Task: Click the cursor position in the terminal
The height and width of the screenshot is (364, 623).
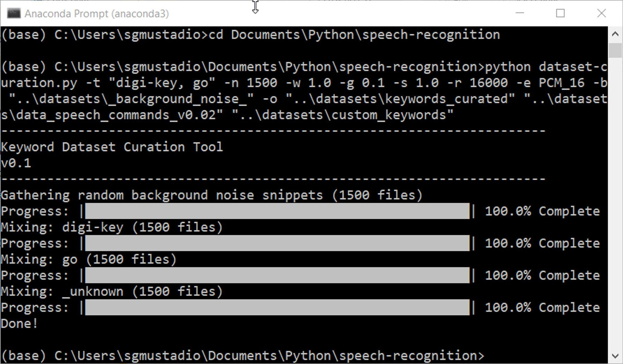Action: [x=255, y=7]
